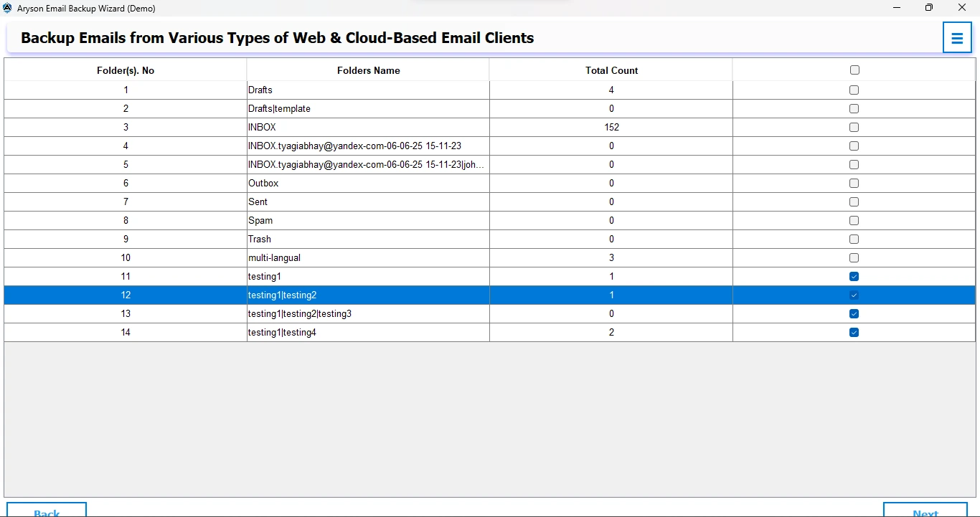
Task: Click the Next button
Action: pyautogui.click(x=925, y=511)
